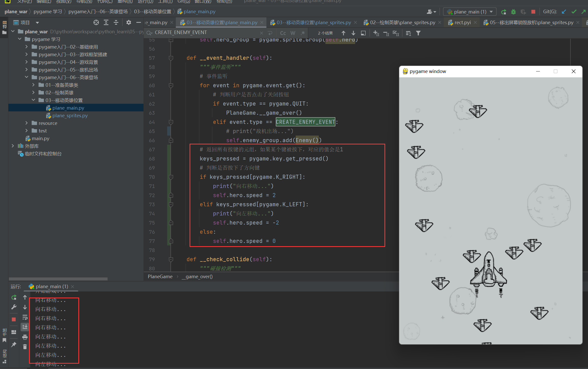Click the Debug bug icon
Screen dimensions: 588x369
tap(513, 12)
